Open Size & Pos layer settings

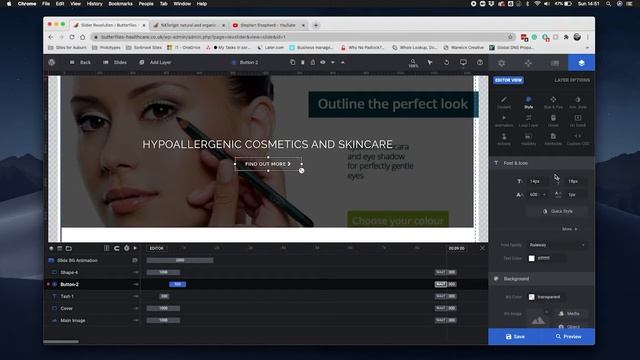pyautogui.click(x=553, y=102)
